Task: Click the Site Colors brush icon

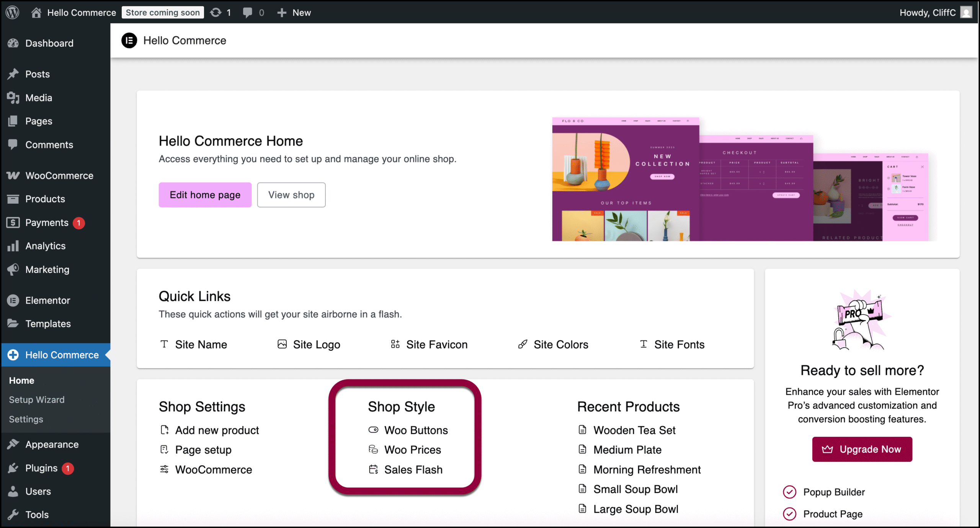Action: 523,344
